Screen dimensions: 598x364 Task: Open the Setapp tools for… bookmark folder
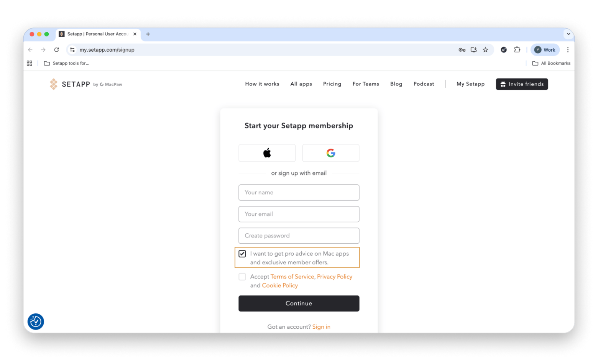[x=67, y=63]
